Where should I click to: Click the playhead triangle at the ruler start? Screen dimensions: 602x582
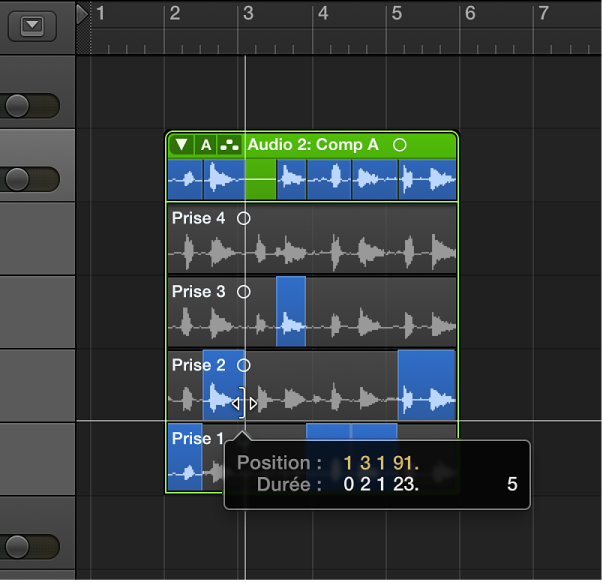(x=82, y=13)
